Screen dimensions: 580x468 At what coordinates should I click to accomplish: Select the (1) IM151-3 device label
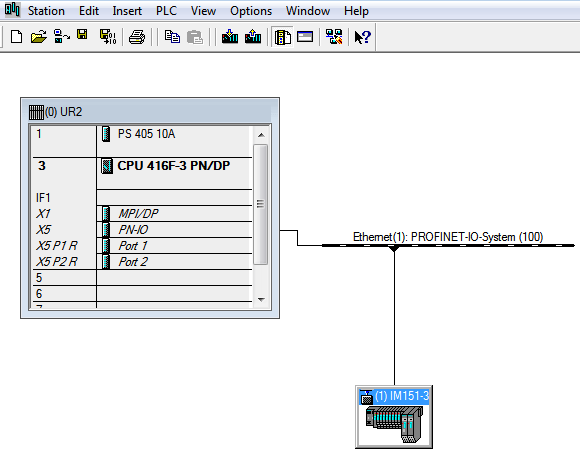pyautogui.click(x=402, y=396)
